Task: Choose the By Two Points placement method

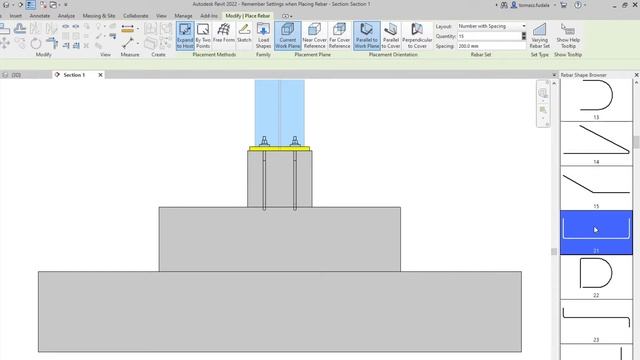Action: (x=203, y=36)
